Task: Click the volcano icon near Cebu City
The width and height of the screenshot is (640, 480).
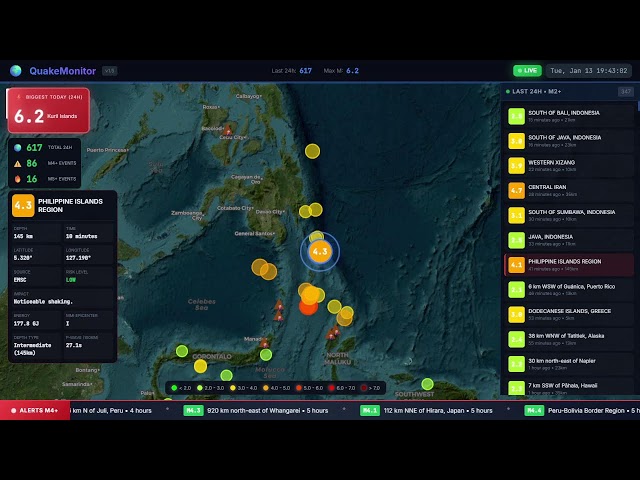Action: 228,130
